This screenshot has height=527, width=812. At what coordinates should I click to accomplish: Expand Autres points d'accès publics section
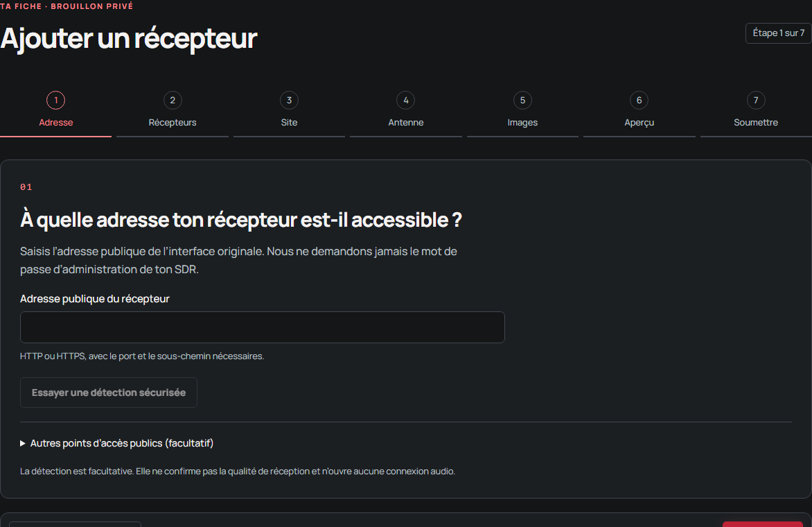(x=117, y=443)
